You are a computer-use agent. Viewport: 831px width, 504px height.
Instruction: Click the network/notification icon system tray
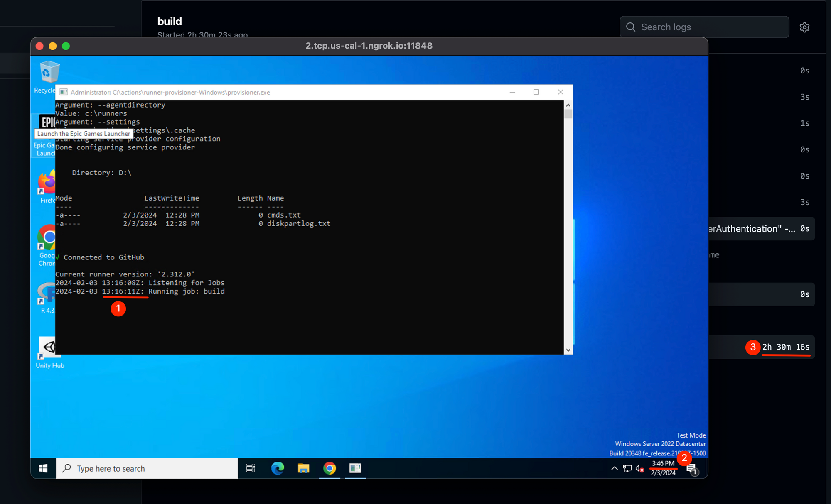pos(627,468)
